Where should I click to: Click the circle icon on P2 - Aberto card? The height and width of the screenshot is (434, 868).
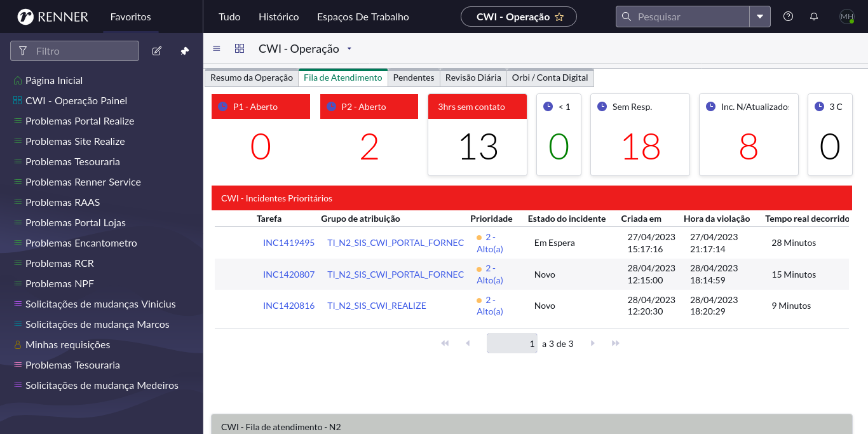coord(332,107)
